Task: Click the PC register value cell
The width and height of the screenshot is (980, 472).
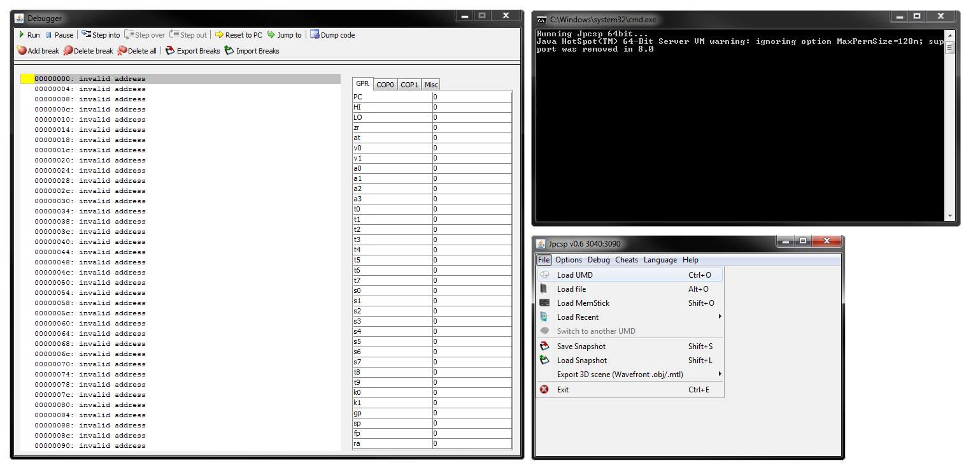Action: pos(472,97)
